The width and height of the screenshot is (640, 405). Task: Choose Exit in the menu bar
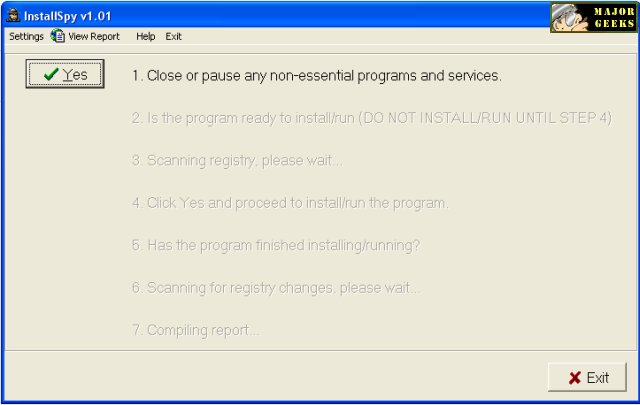coord(174,36)
